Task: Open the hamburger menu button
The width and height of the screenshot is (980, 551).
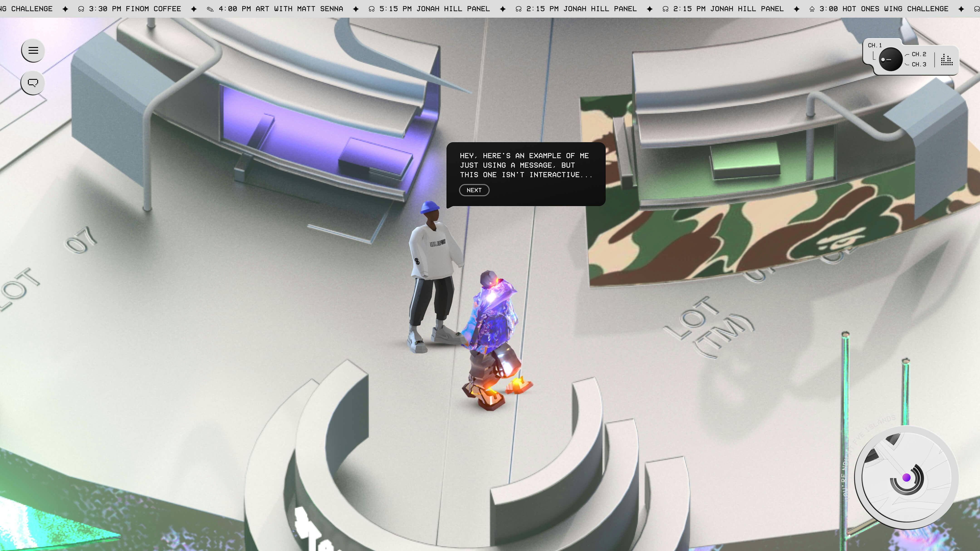Action: click(33, 51)
